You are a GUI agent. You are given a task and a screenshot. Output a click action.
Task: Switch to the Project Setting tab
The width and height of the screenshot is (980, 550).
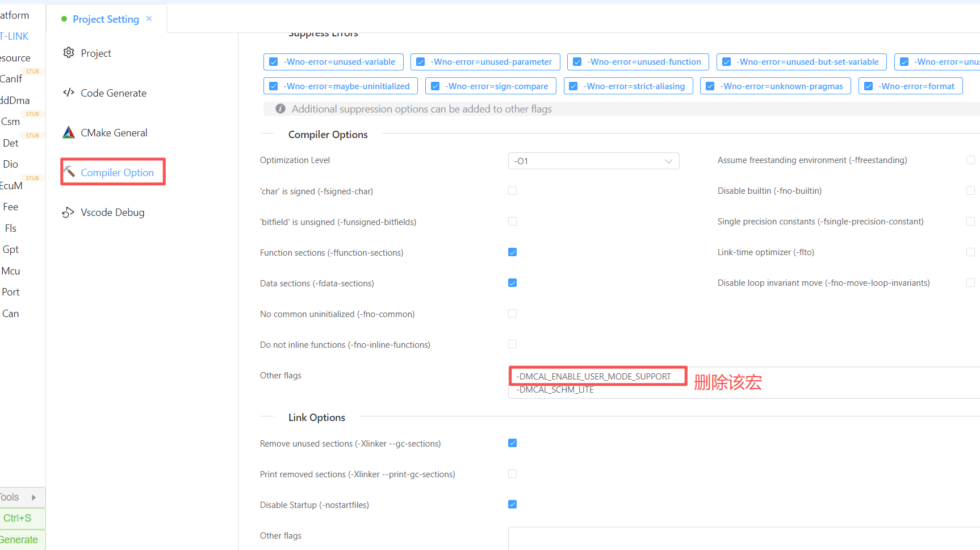tap(106, 19)
